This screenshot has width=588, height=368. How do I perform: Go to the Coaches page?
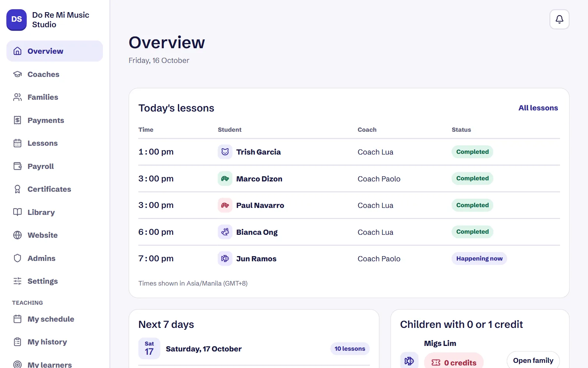tap(55, 74)
